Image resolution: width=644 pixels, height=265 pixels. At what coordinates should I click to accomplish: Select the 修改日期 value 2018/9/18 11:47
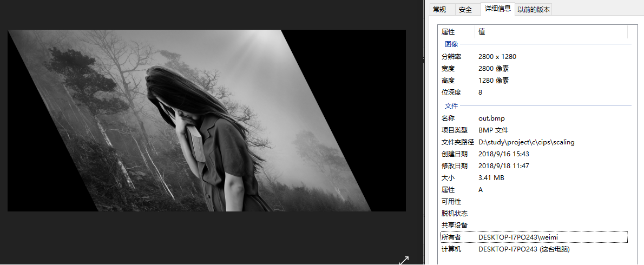coord(504,166)
